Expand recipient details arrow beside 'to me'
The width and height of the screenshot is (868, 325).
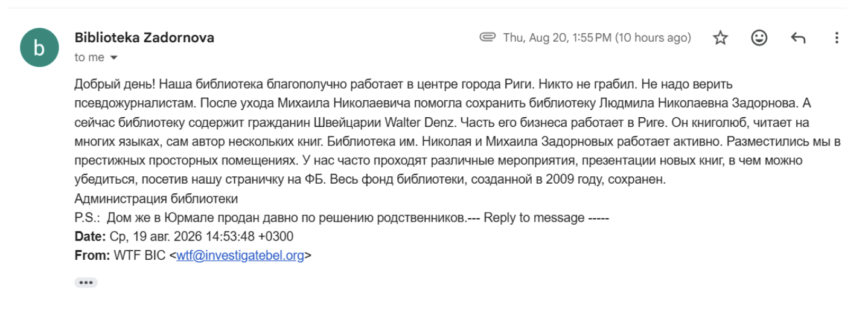(113, 58)
